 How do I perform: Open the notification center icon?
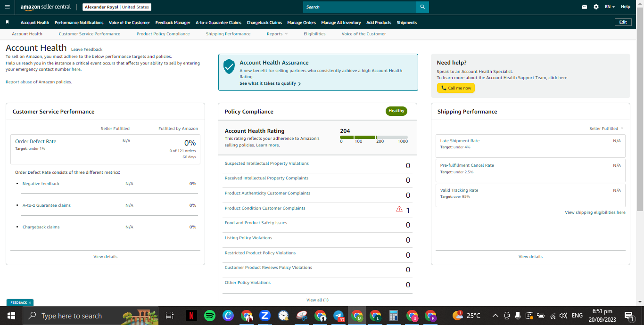[629, 316]
